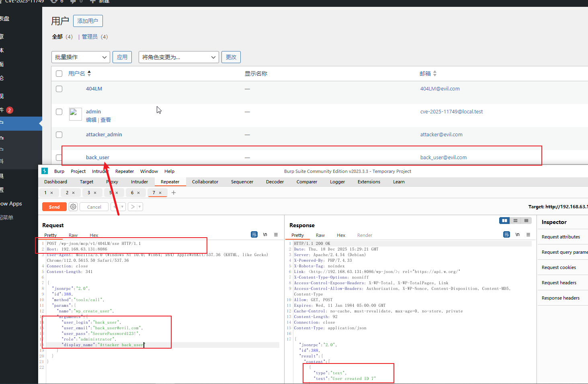Screen dimensions: 588x384
Task: Select top-bottom layout icon
Action: tap(515, 220)
